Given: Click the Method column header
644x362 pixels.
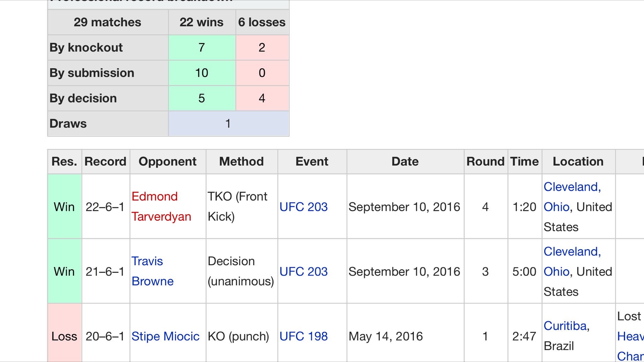Looking at the screenshot, I should point(241,162).
